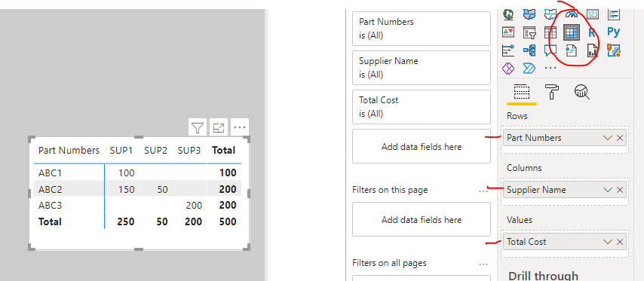The image size is (644, 281).
Task: Select the Paginated report visual
Action: 593,50
